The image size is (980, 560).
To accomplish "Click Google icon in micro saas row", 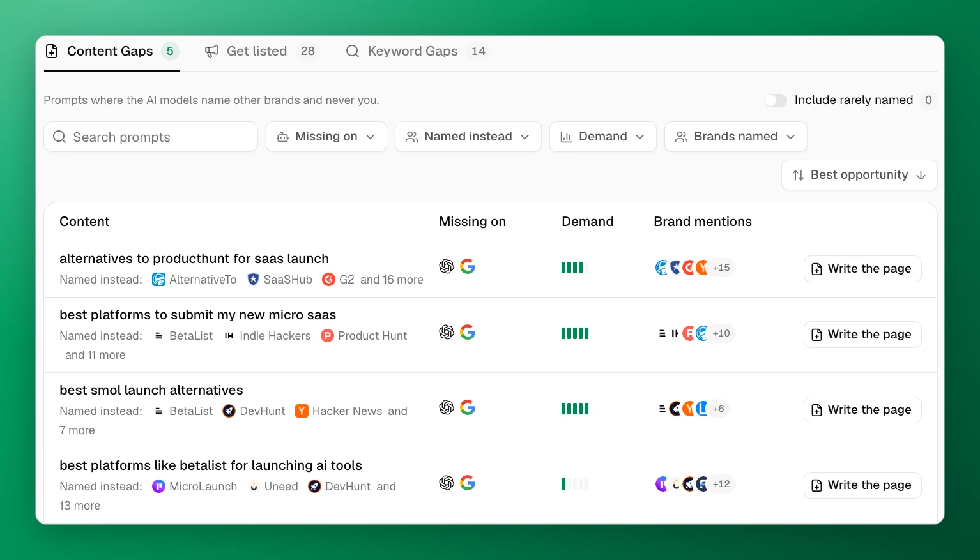I will [468, 332].
